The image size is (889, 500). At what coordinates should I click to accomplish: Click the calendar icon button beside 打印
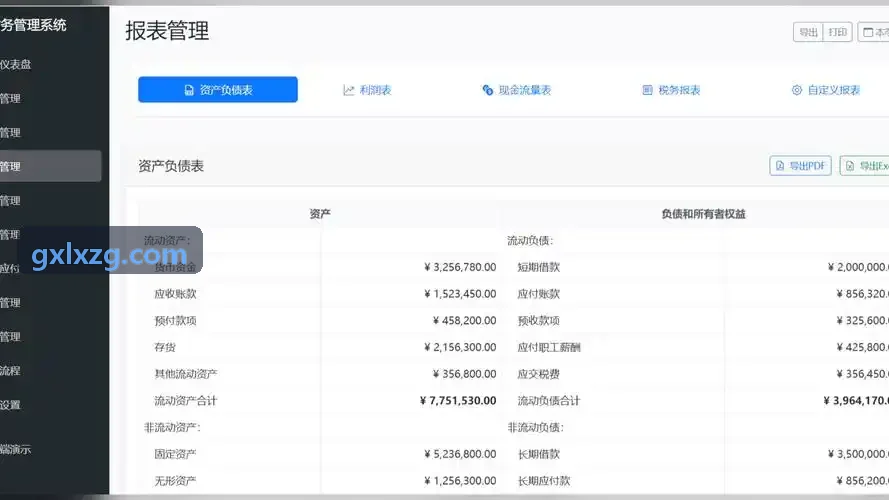(x=874, y=32)
